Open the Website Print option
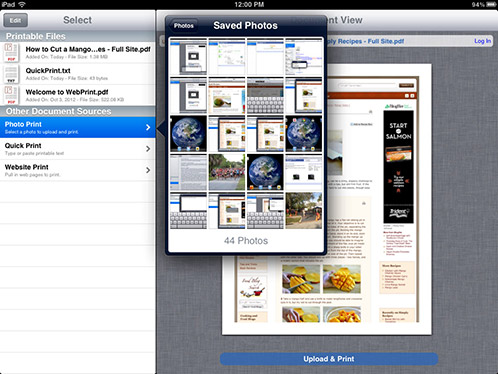Image resolution: width=498 pixels, height=374 pixels. 78,170
